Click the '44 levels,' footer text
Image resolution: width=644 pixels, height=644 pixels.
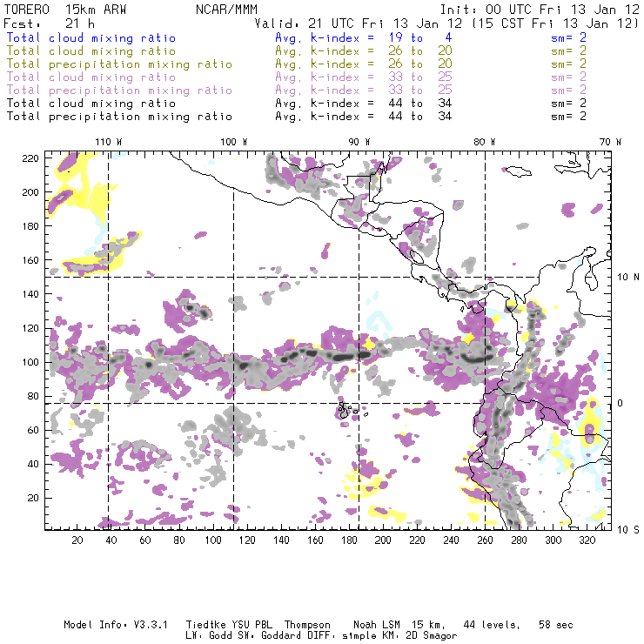492,625
